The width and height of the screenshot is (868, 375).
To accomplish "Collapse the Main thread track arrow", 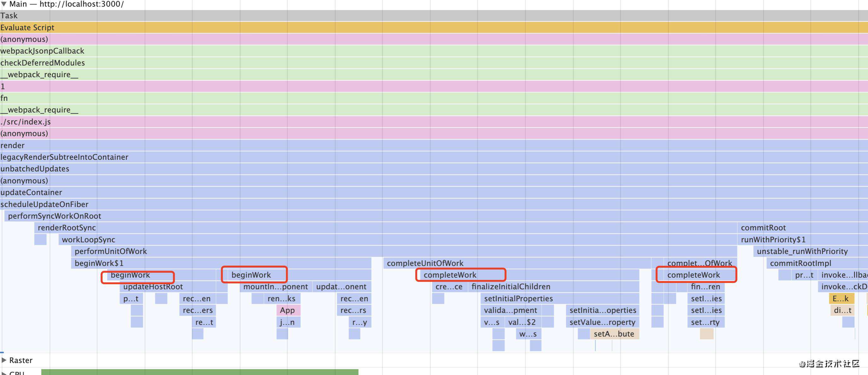I will coord(4,4).
